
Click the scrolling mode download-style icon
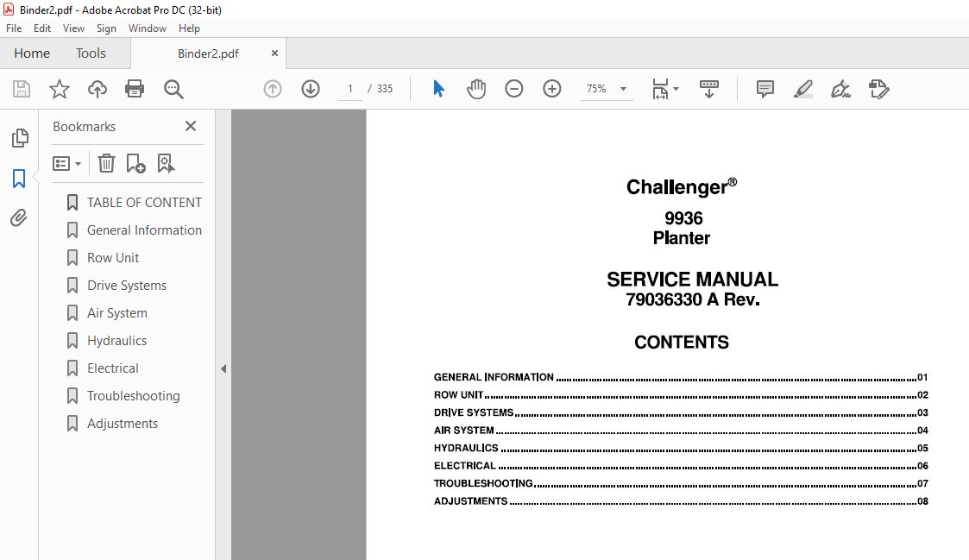(x=708, y=89)
